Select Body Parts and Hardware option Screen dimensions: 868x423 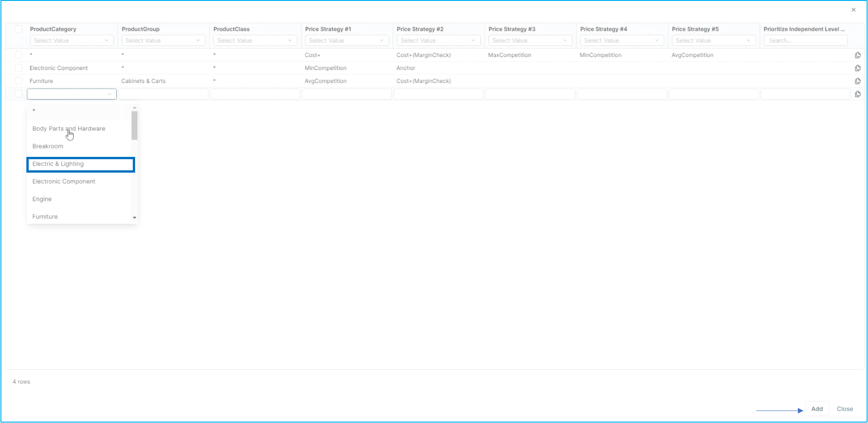click(x=69, y=129)
